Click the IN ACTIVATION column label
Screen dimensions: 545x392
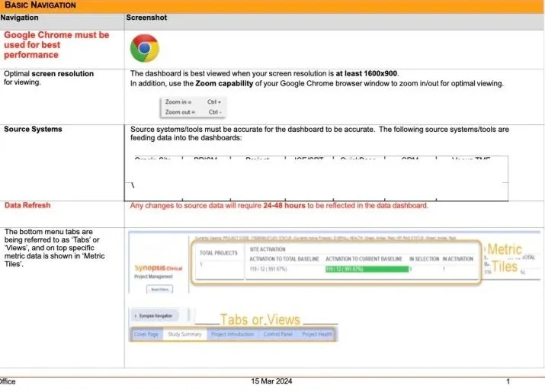[457, 259]
